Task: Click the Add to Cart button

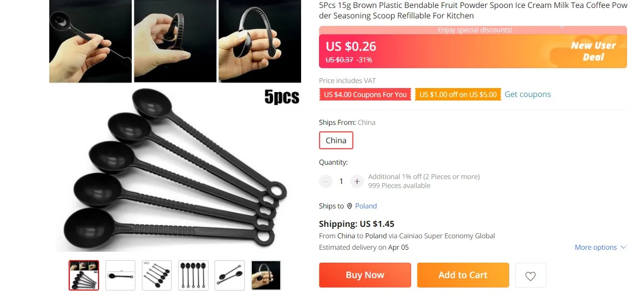Action: coord(463,275)
